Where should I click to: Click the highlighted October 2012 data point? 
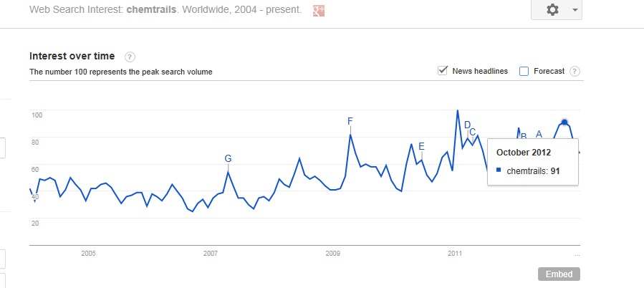[x=564, y=123]
